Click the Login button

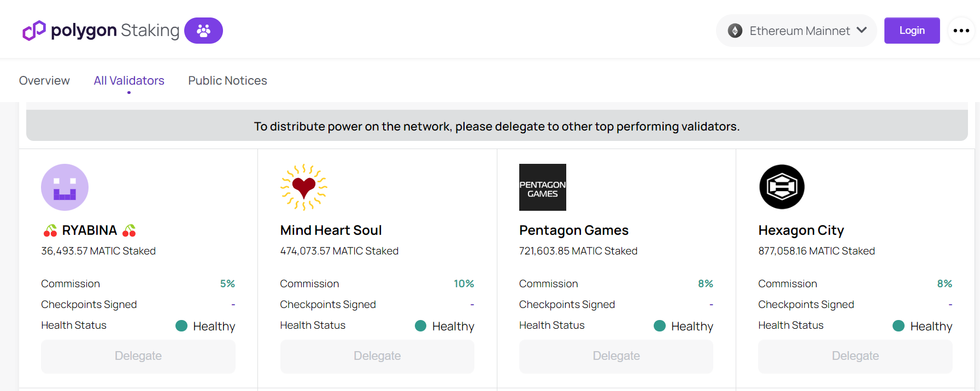click(912, 31)
